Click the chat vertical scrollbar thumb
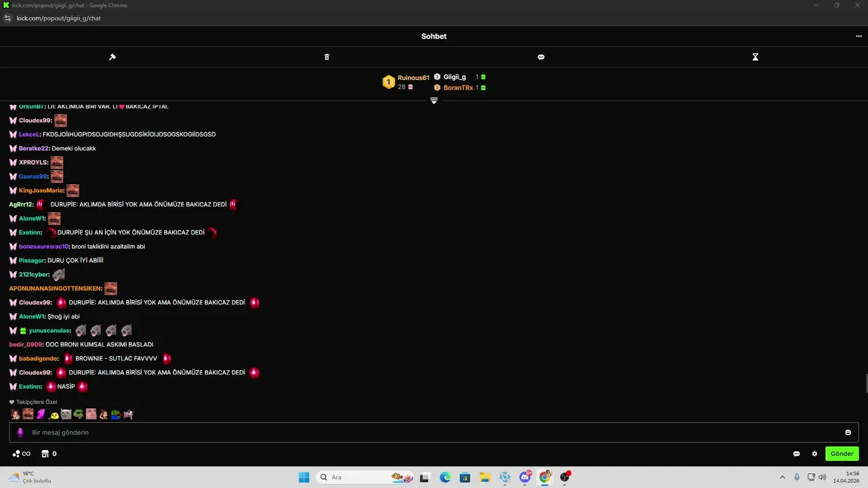The height and width of the screenshot is (488, 868). 865,383
